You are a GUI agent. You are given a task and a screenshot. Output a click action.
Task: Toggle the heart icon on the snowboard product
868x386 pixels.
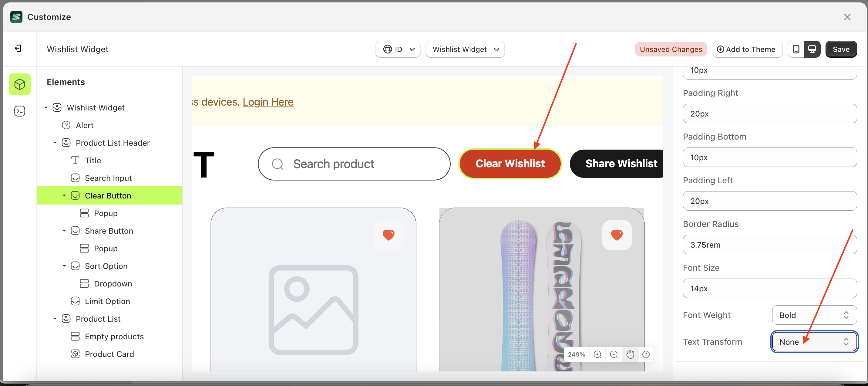click(x=617, y=235)
